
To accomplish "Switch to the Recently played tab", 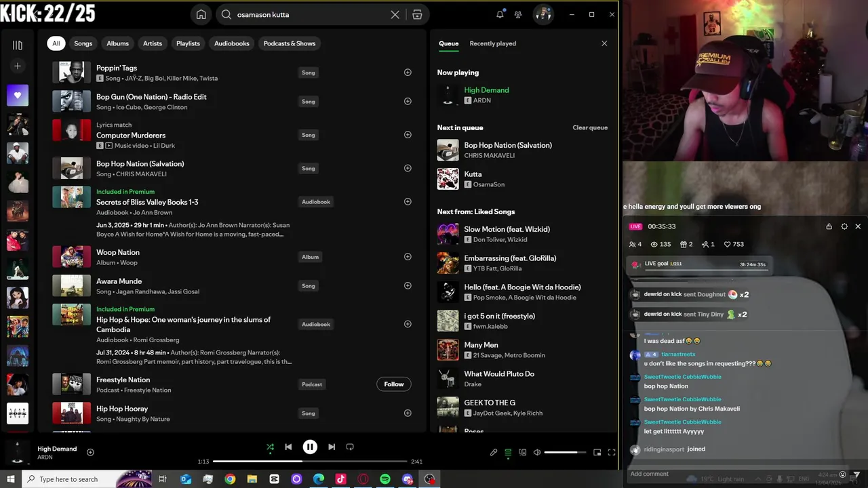I will [x=493, y=43].
